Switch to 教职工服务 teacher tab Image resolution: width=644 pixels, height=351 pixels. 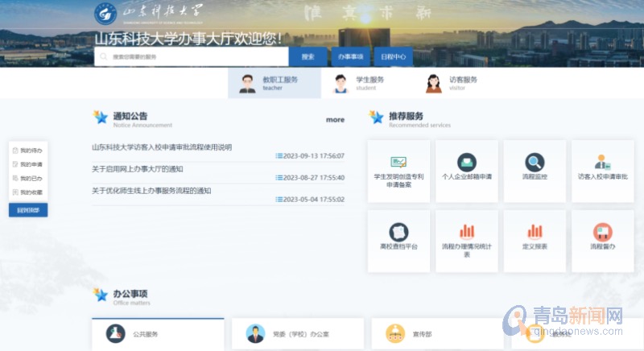[274, 83]
